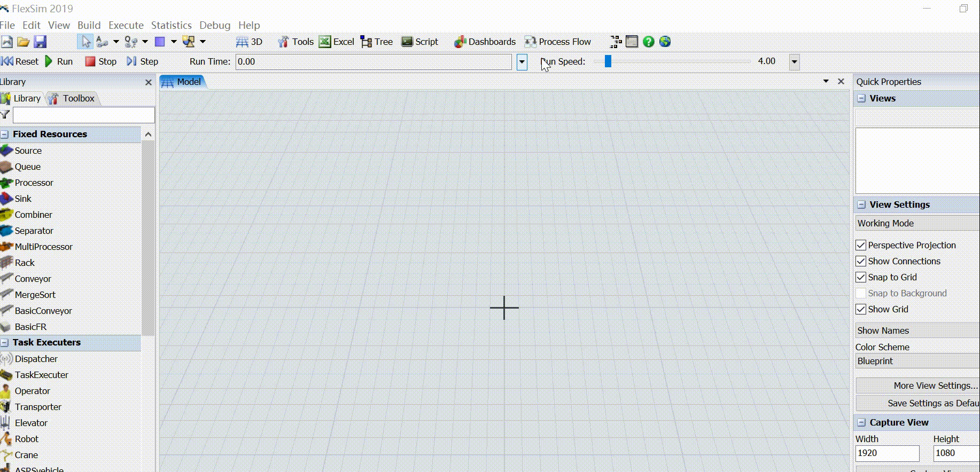Open the Tree view from toolbar
Viewport: 980px width, 472px height.
[377, 42]
